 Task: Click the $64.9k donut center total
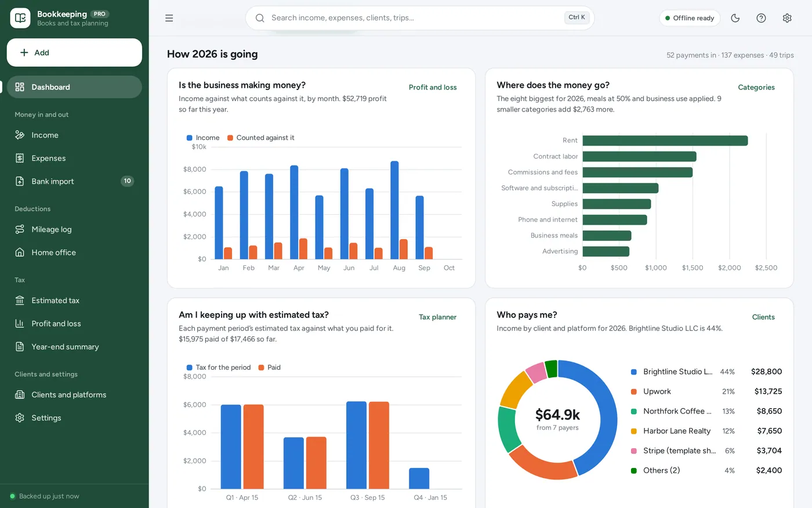tap(557, 415)
